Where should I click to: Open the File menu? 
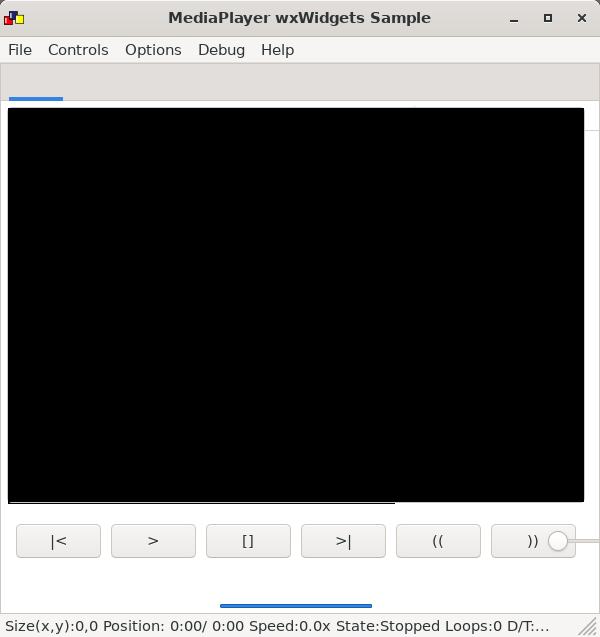click(20, 50)
